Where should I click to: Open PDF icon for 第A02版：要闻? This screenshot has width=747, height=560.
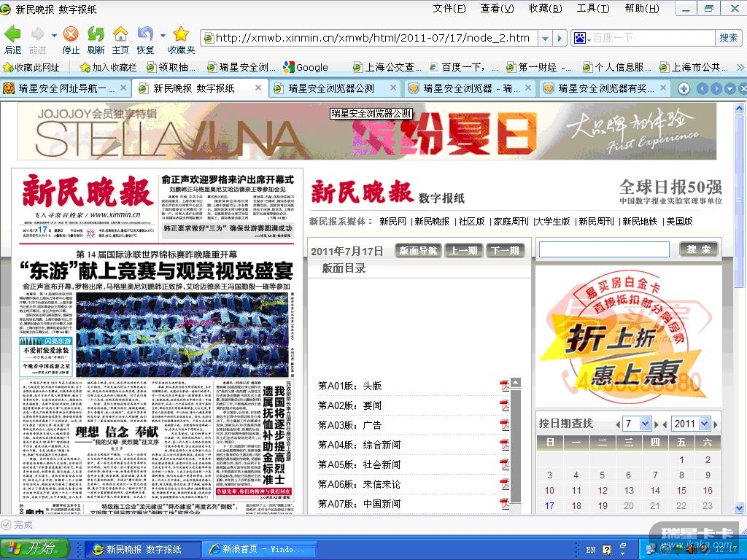click(504, 405)
